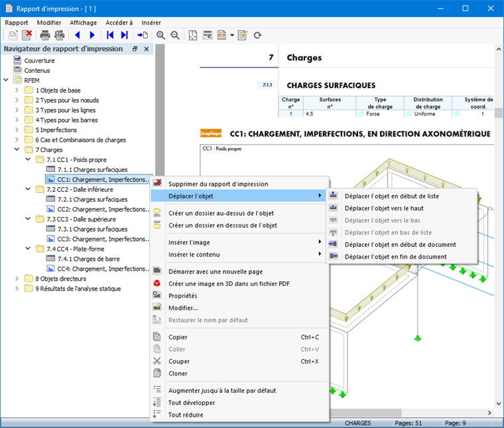
Task: Click Copier in context menu
Action: [240, 337]
